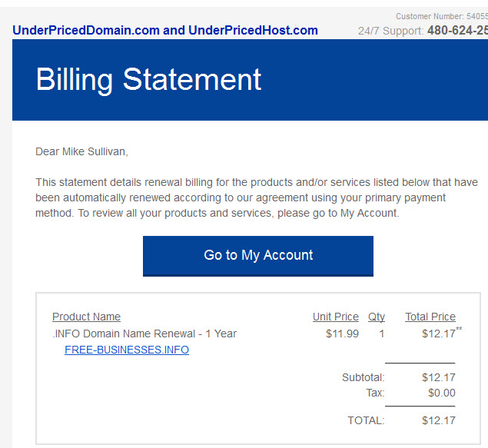Click the Subtotal amount $12.17

point(439,377)
